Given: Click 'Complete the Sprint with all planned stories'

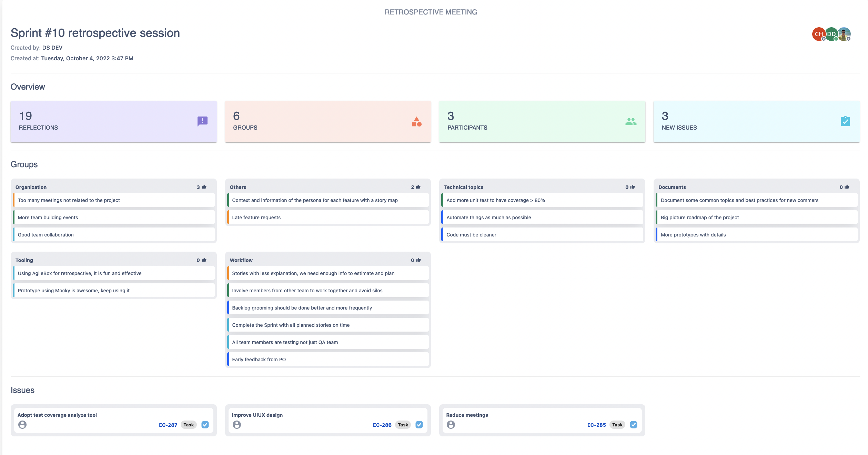Looking at the screenshot, I should (x=328, y=325).
